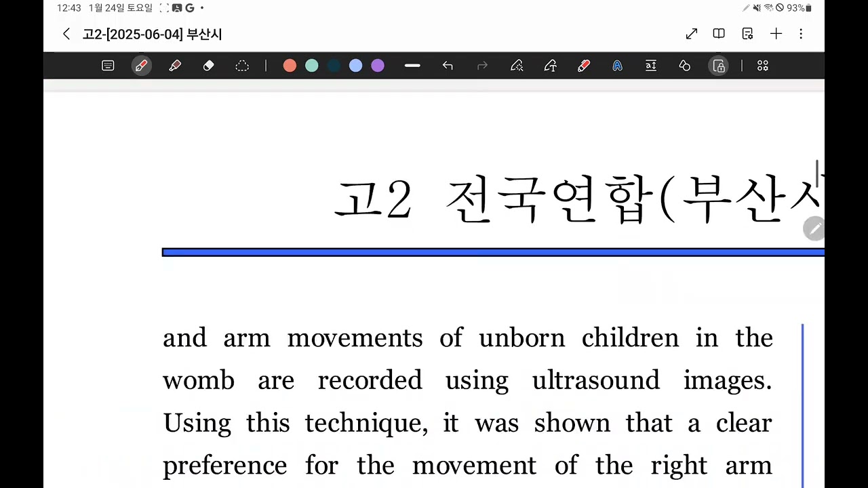Toggle reading mode book icon
Image resolution: width=868 pixels, height=488 pixels.
tap(719, 34)
